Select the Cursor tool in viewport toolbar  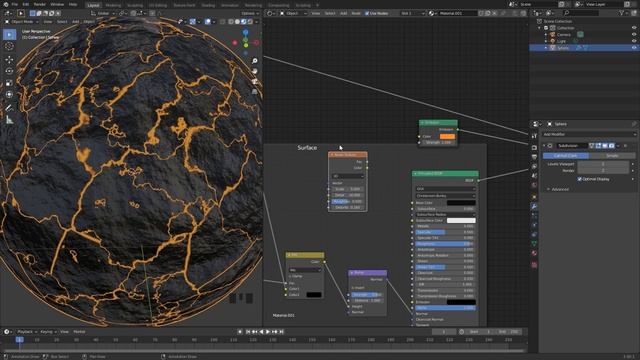9,46
